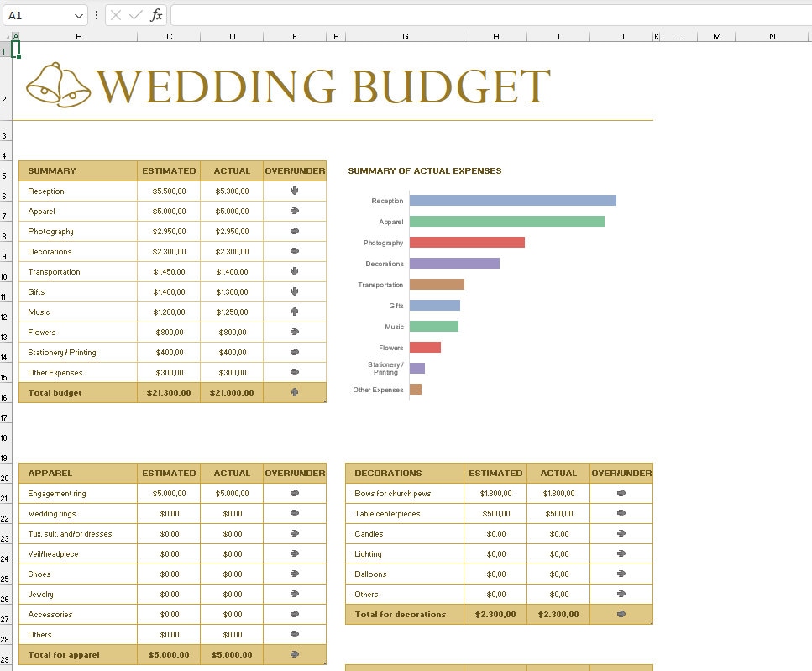This screenshot has height=671, width=812.
Task: Select the Stationery / Printing label cell
Action: (x=78, y=353)
